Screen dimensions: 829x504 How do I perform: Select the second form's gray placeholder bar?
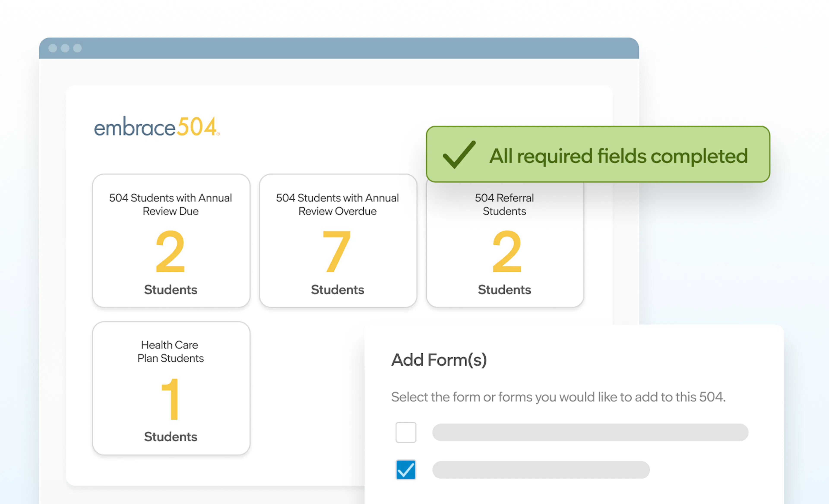tap(541, 470)
